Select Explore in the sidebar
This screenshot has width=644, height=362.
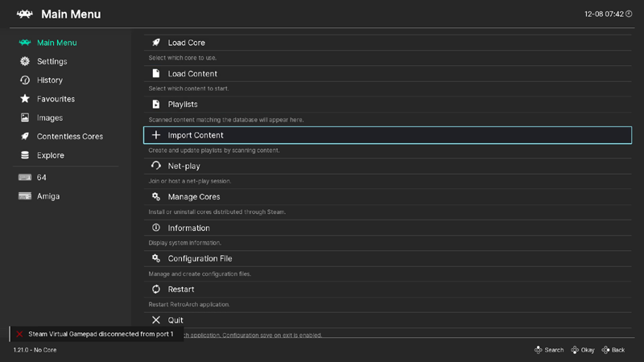coord(50,155)
